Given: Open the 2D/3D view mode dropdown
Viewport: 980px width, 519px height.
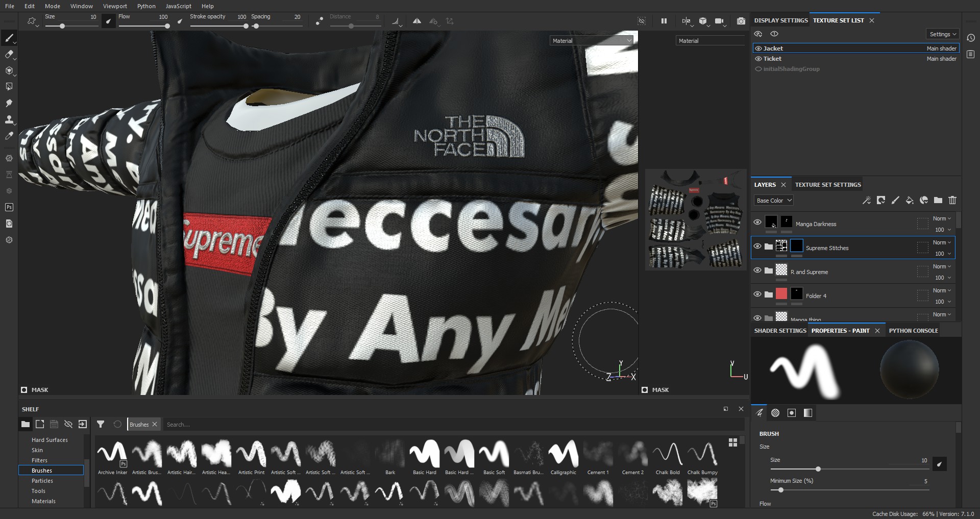Looking at the screenshot, I should click(687, 21).
